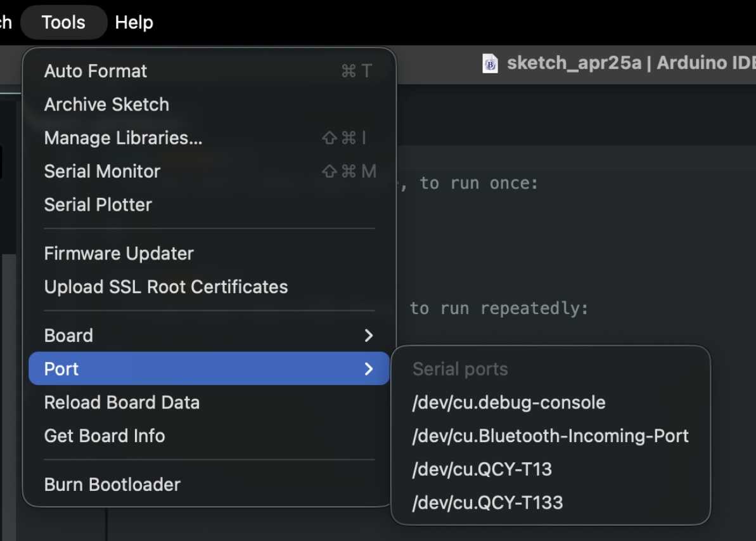This screenshot has width=756, height=541.
Task: Click the sketch file icon in title bar
Action: click(490, 63)
